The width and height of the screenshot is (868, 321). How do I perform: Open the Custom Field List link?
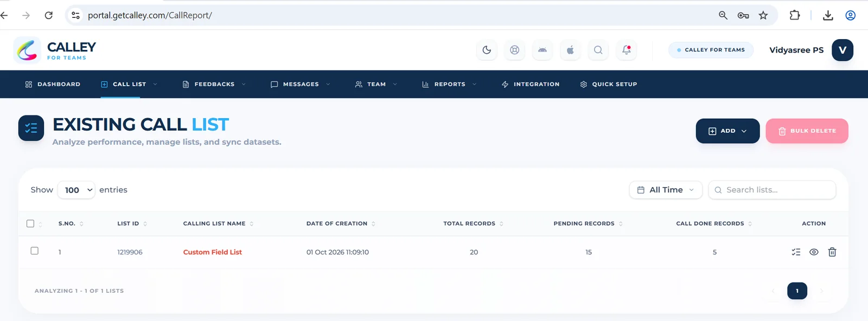tap(212, 252)
